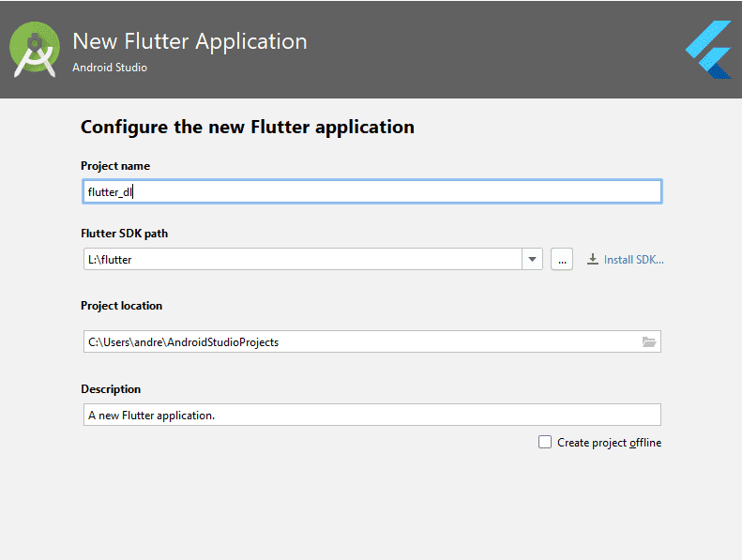The width and height of the screenshot is (742, 560).
Task: Enable Create project offline checkbox
Action: [x=545, y=442]
